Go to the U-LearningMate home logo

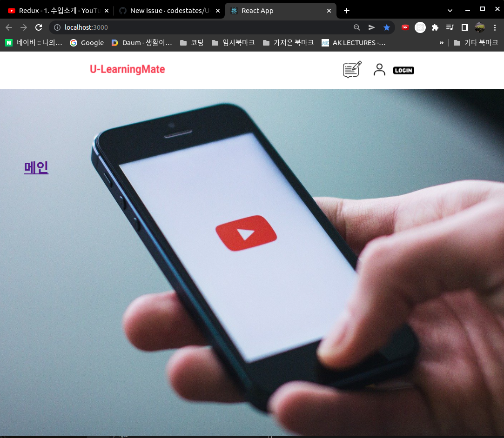point(128,69)
